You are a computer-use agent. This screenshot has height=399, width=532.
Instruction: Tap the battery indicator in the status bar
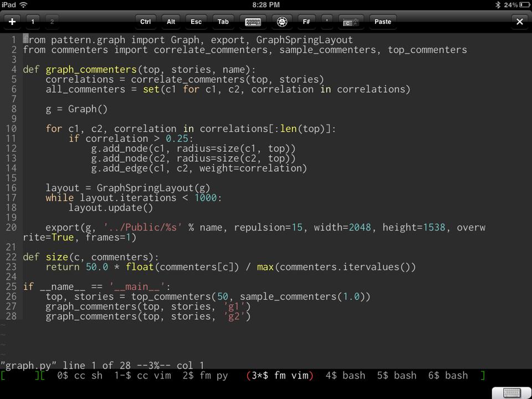tap(524, 4)
